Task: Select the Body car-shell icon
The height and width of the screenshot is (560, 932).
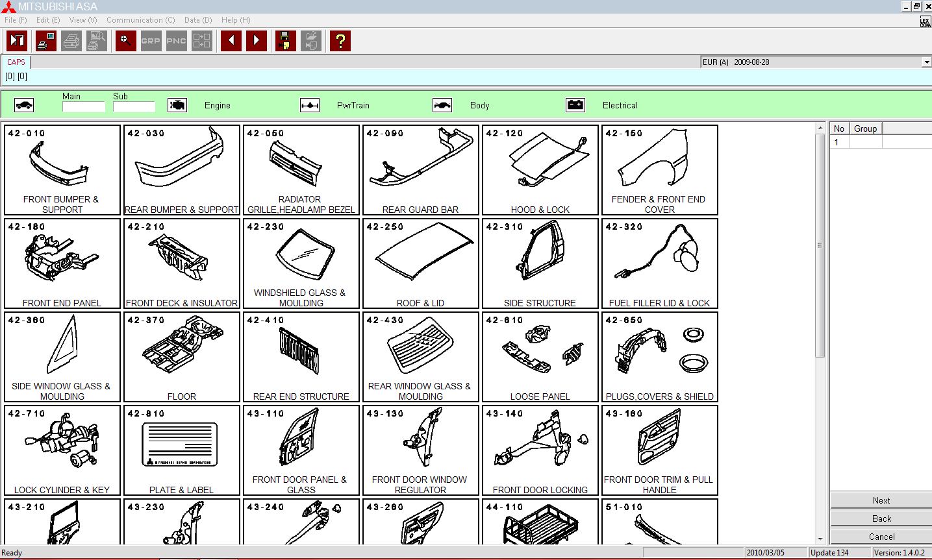Action: click(442, 105)
